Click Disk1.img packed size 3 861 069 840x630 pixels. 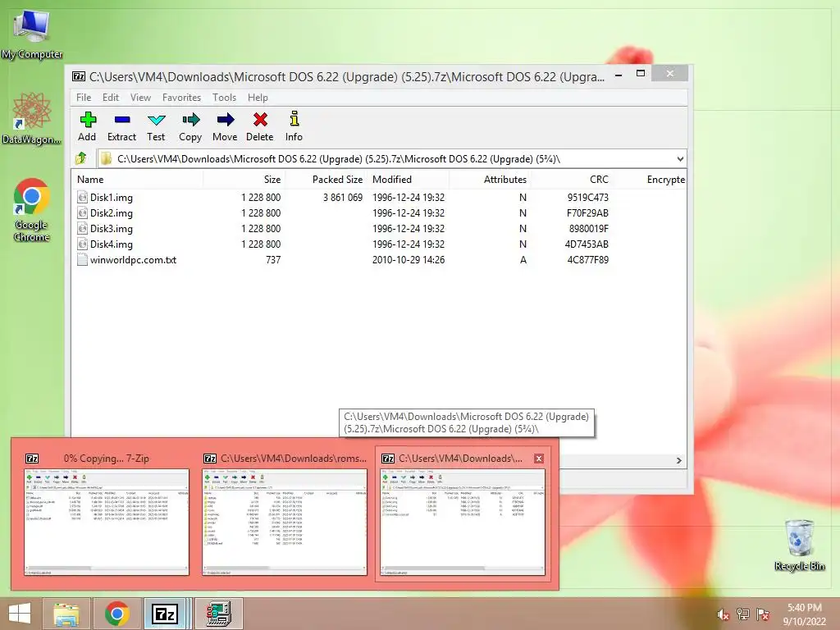[x=343, y=198]
